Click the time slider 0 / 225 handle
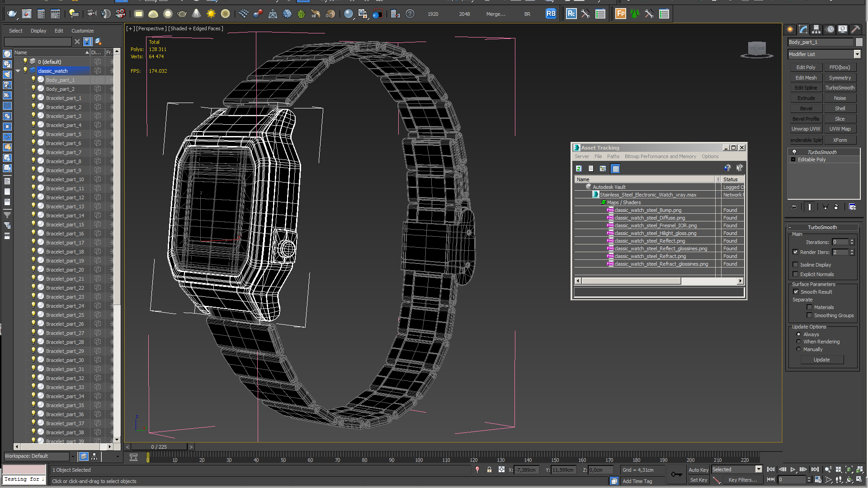868x488 pixels. 159,447
